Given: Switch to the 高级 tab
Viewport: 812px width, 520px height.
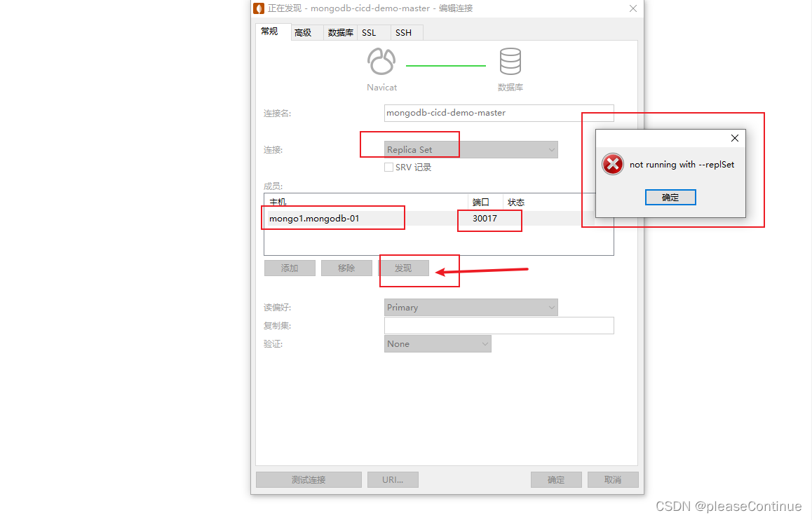Looking at the screenshot, I should point(304,32).
